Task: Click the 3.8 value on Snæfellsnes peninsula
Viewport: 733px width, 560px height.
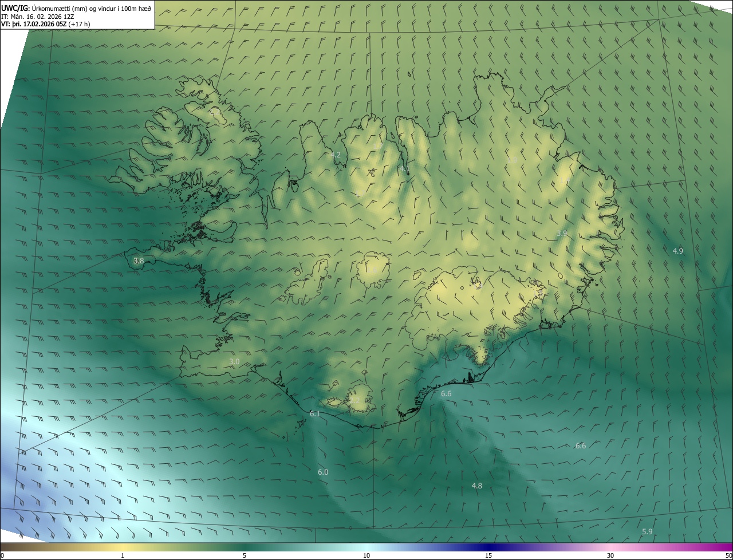Action: click(x=139, y=261)
